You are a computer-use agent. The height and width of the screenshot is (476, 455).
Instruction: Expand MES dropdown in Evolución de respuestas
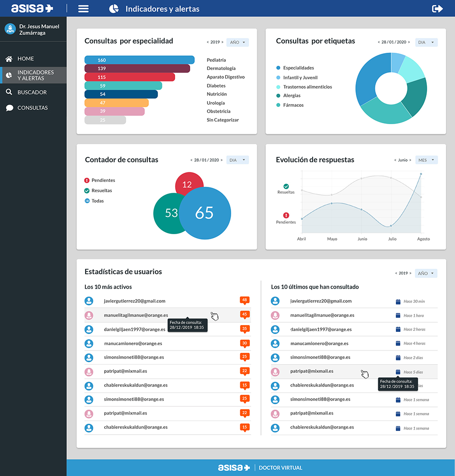[x=426, y=160]
